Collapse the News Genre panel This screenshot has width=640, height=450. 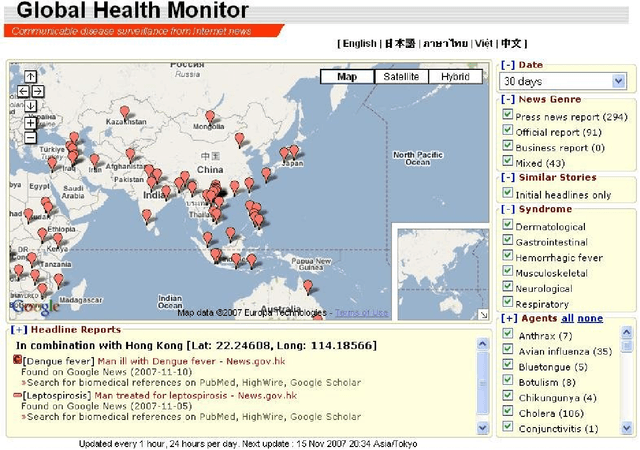[x=508, y=99]
